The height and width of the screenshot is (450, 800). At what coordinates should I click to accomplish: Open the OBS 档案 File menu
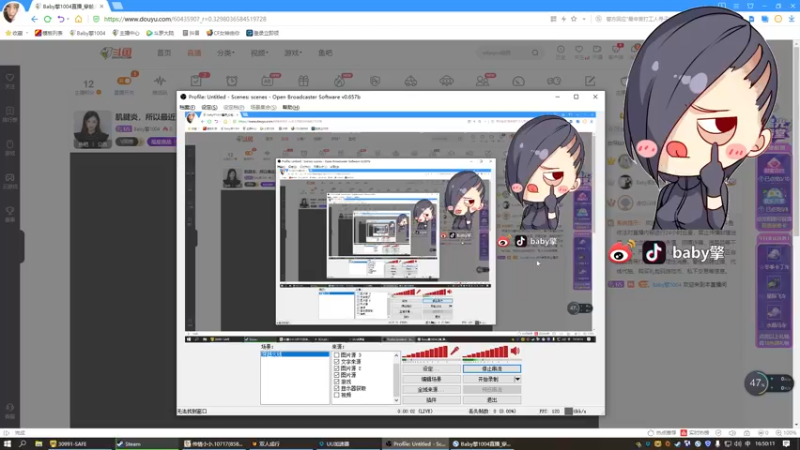(187, 108)
